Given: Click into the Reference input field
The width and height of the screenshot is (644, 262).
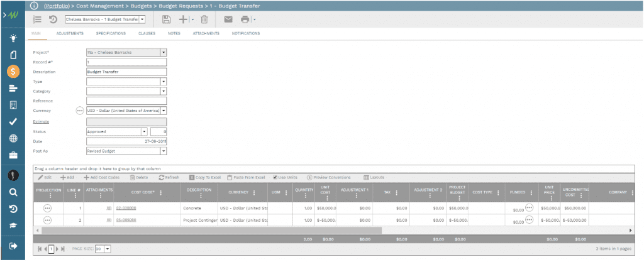Looking at the screenshot, I should [126, 101].
